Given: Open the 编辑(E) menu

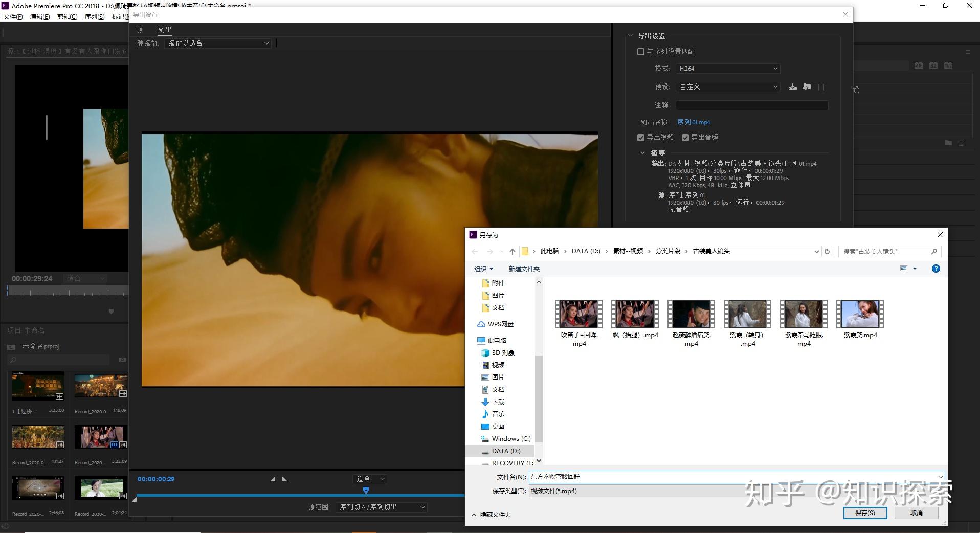Looking at the screenshot, I should (x=40, y=17).
